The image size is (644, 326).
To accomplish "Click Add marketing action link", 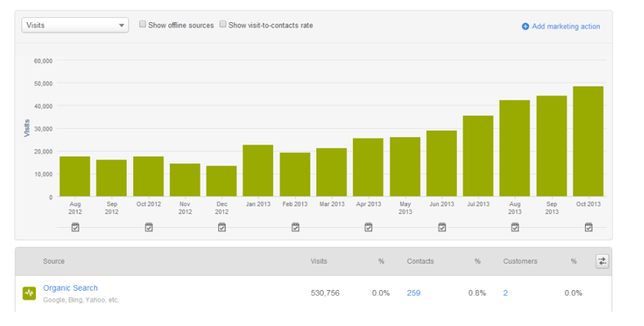I will click(x=566, y=26).
